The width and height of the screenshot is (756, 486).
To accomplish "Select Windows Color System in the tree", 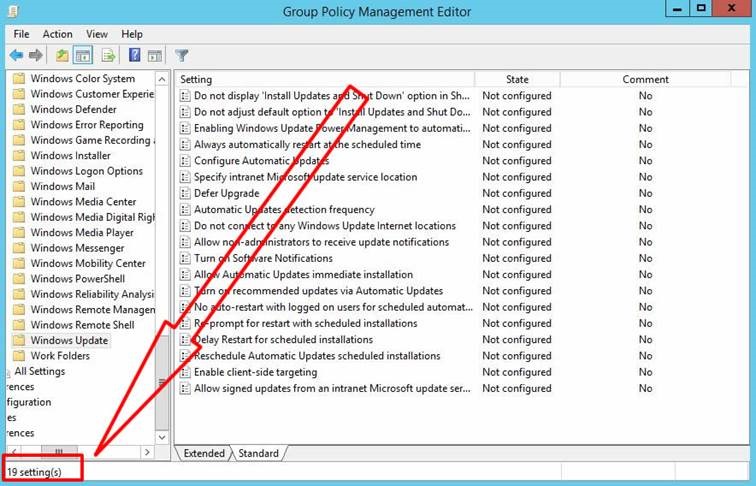I will click(83, 79).
